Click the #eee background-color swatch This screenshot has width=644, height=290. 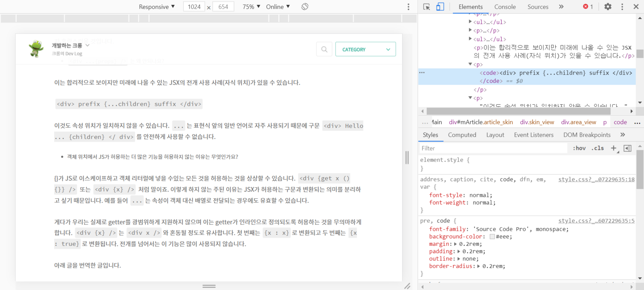pos(492,237)
